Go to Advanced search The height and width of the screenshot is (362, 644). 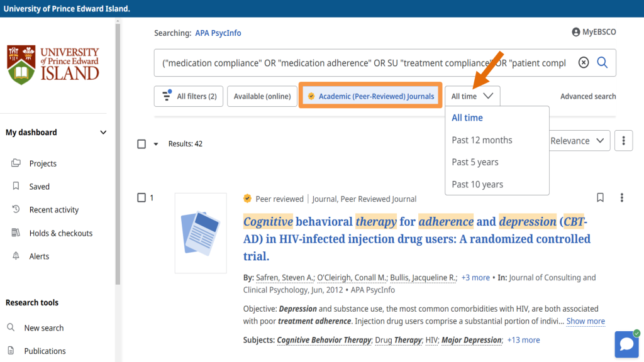[x=587, y=96]
